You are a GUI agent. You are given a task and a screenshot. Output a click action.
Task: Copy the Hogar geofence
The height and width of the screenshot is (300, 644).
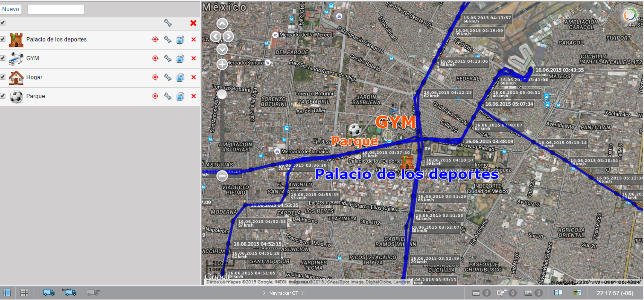(180, 77)
